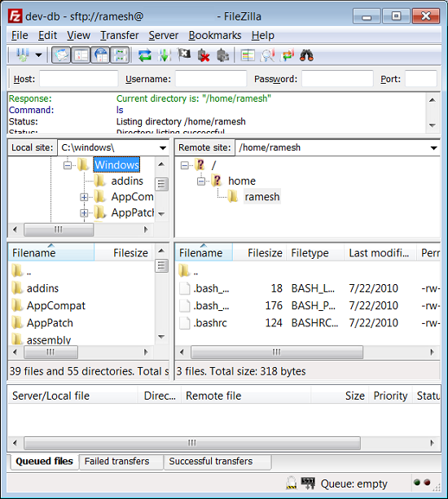448x499 pixels.
Task: Toggle synchronized browsing icon
Action: [288, 55]
